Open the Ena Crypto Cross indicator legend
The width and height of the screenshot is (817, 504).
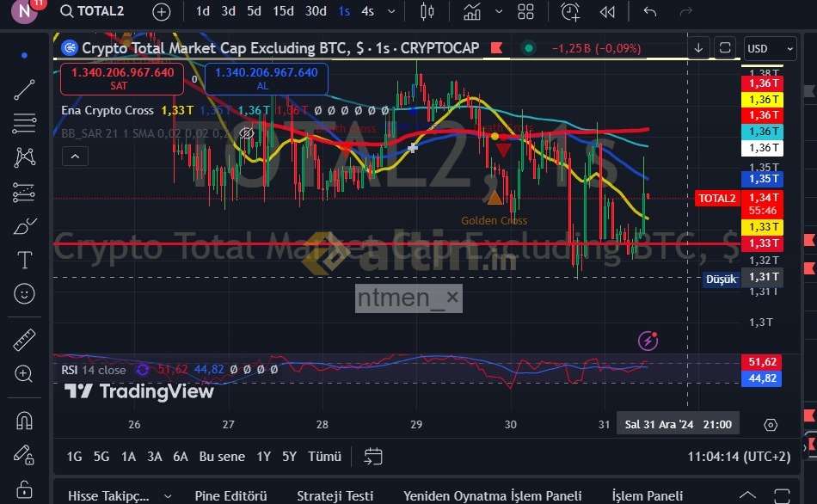coord(107,110)
